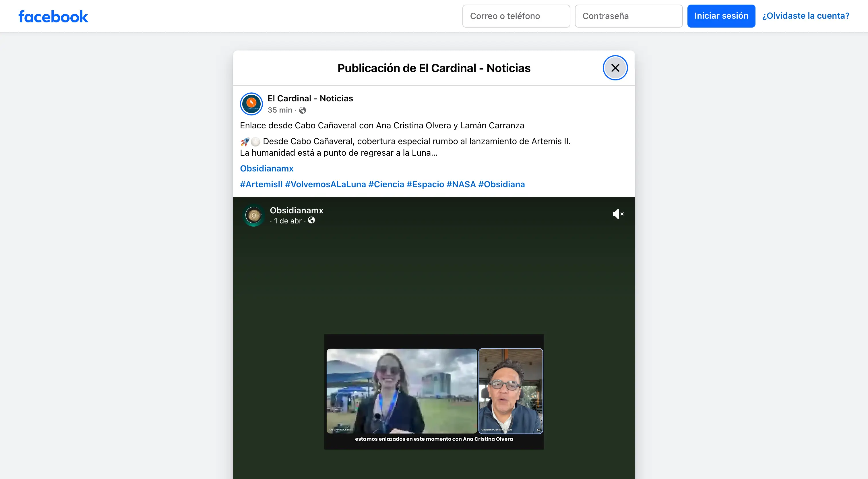Click Obsidianamx name in the video overlay
868x479 pixels.
[297, 210]
